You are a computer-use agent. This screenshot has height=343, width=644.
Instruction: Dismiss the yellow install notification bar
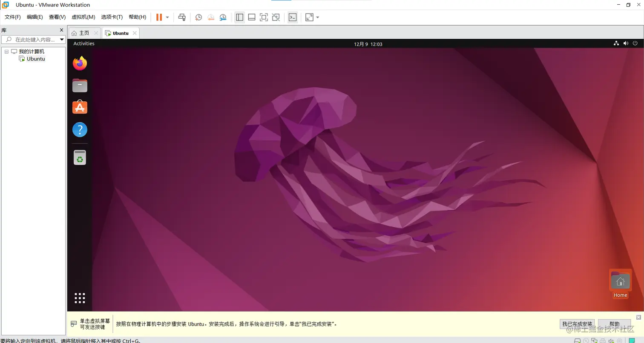(638, 317)
